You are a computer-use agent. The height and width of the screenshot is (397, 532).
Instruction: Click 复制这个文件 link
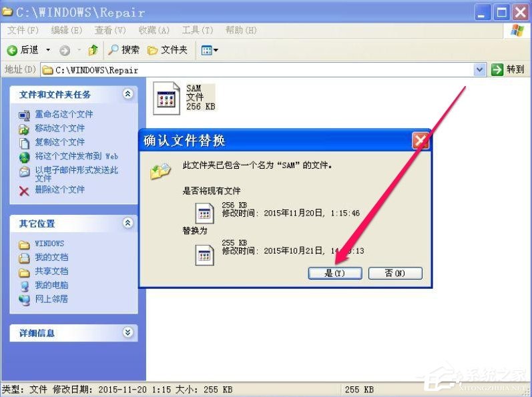59,142
